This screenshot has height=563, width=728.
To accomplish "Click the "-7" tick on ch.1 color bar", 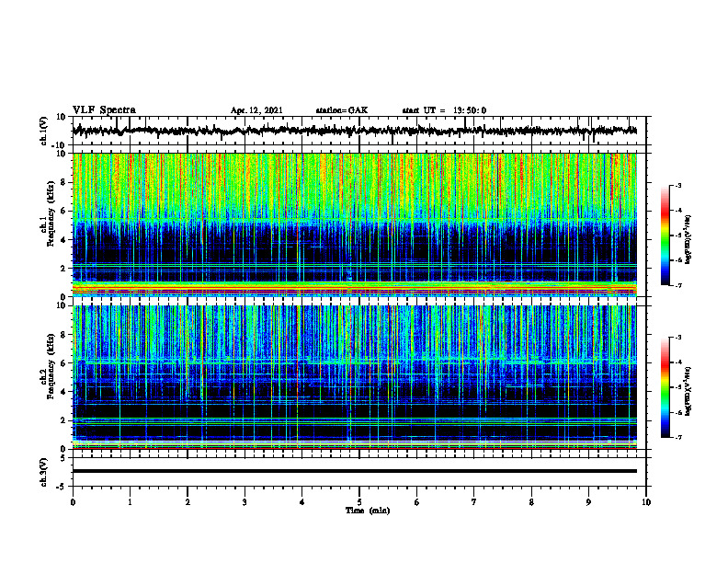I will pos(678,285).
